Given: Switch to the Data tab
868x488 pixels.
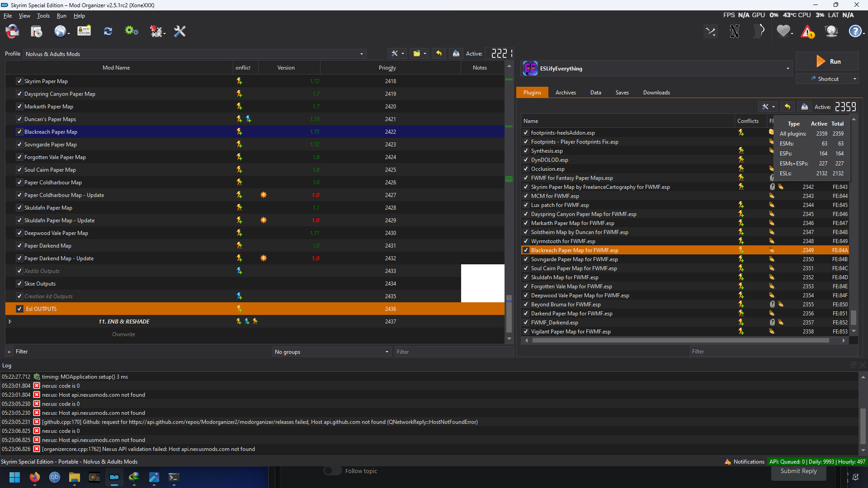Looking at the screenshot, I should (x=595, y=93).
